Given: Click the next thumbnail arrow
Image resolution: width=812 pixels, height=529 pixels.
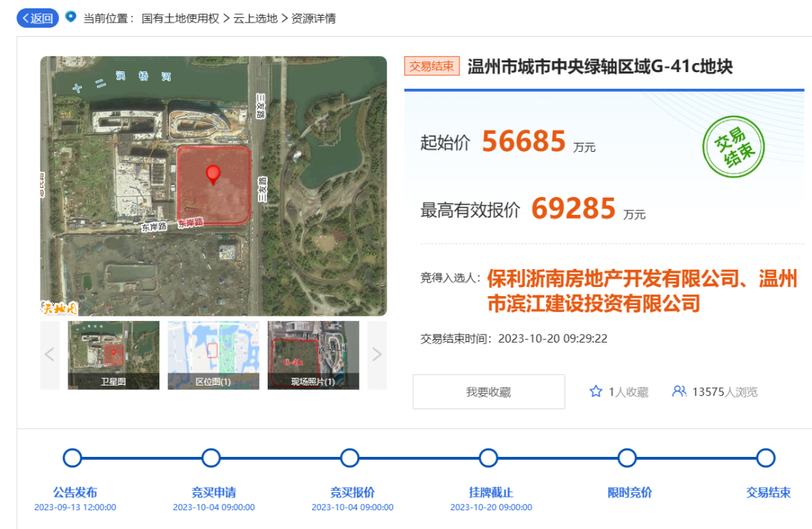Looking at the screenshot, I should 377,355.
